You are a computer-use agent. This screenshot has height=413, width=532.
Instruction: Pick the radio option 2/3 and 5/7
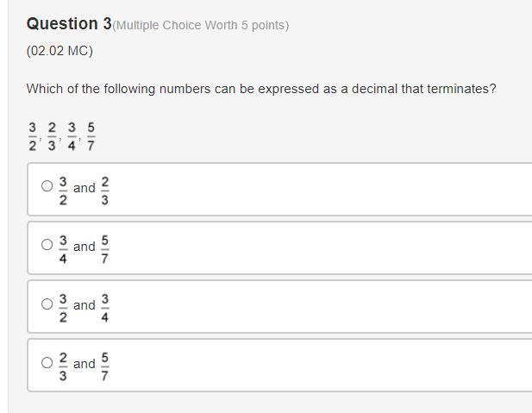tap(47, 362)
